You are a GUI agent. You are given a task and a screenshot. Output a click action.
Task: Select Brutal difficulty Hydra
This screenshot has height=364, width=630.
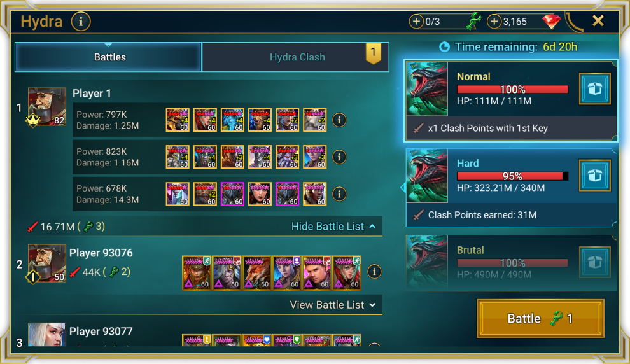coord(510,263)
